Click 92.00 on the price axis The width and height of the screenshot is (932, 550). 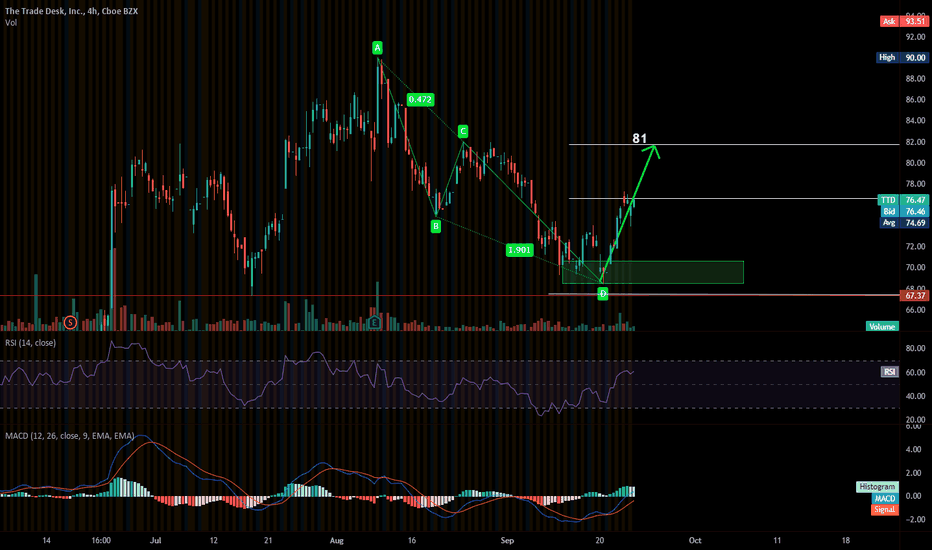point(915,37)
